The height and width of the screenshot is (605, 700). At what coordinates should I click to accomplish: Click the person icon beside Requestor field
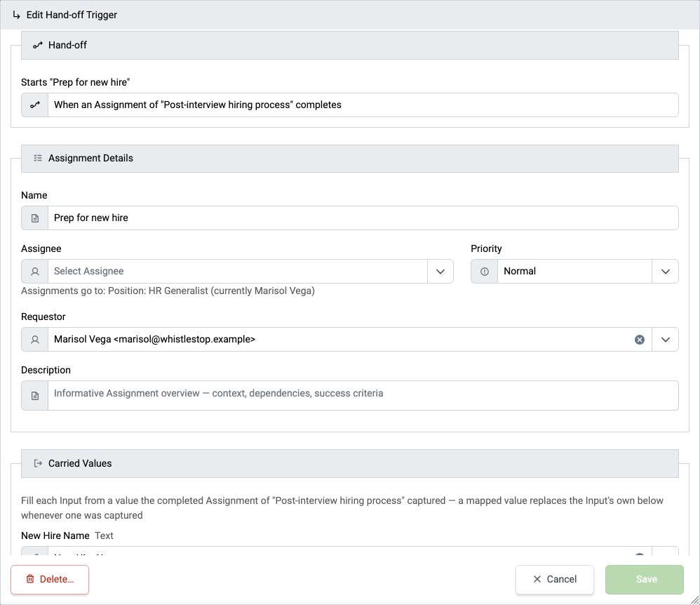pyautogui.click(x=35, y=340)
